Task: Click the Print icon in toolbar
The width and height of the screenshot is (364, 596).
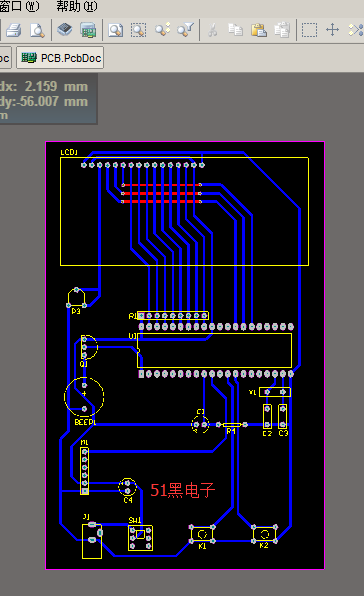Action: (x=14, y=30)
